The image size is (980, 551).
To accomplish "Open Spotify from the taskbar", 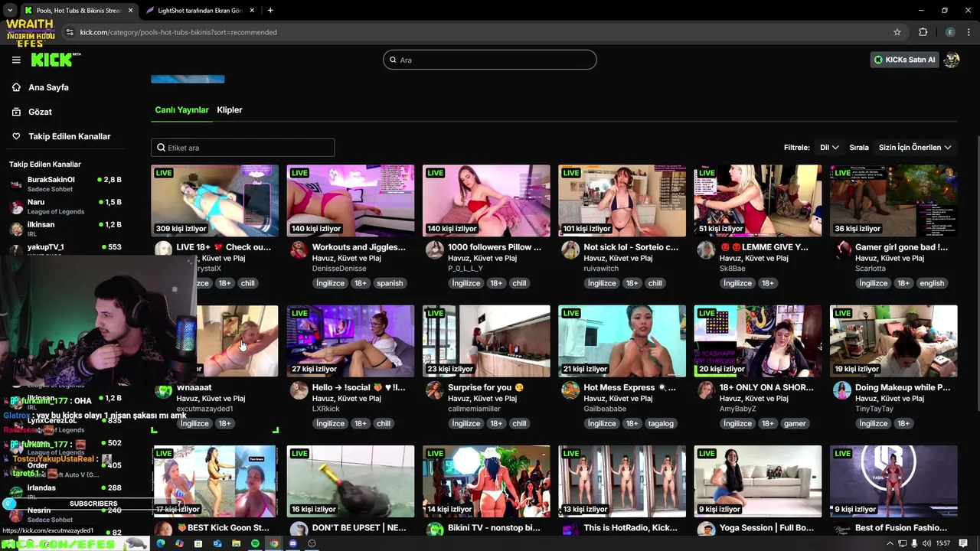I will 255,543.
